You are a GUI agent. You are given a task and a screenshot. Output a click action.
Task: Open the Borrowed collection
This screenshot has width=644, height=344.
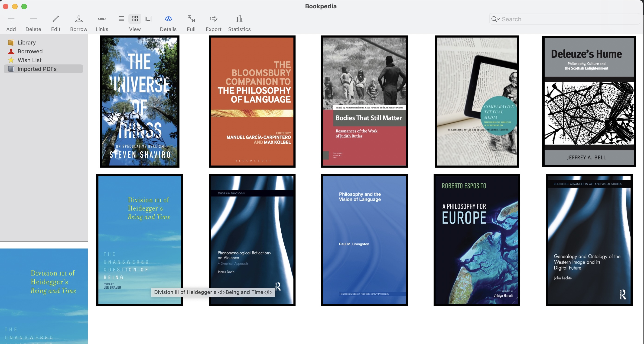30,51
